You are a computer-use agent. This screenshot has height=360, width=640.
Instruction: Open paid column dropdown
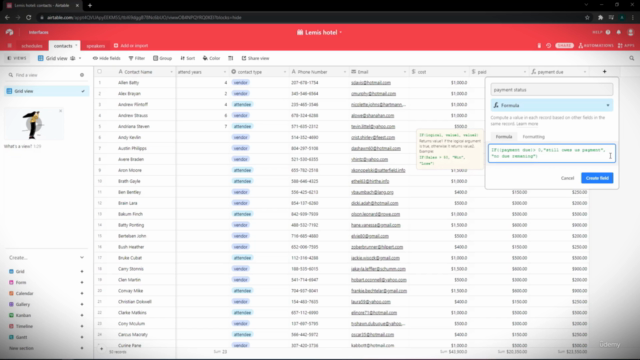(x=524, y=72)
